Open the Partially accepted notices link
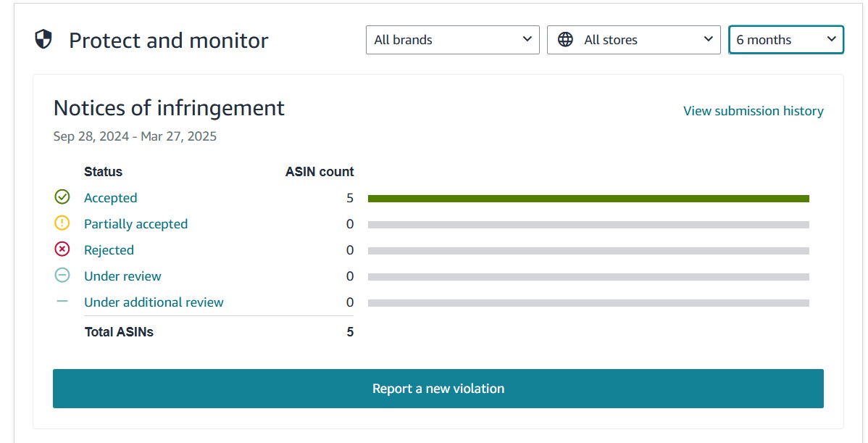 135,224
